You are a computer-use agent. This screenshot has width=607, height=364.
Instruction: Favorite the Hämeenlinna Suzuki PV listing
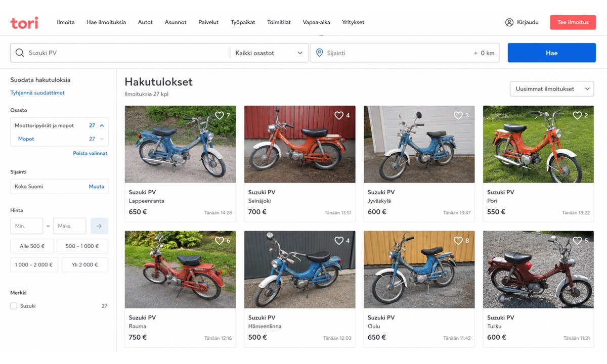pos(339,241)
